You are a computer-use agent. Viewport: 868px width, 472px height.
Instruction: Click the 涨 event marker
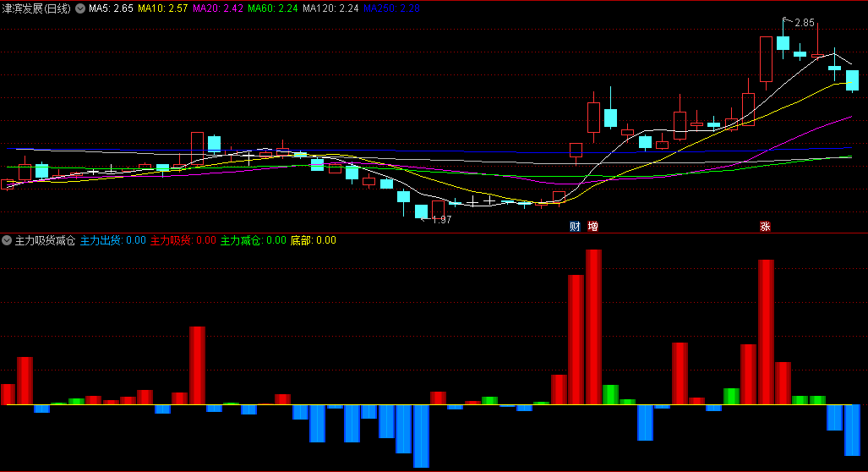click(x=765, y=226)
